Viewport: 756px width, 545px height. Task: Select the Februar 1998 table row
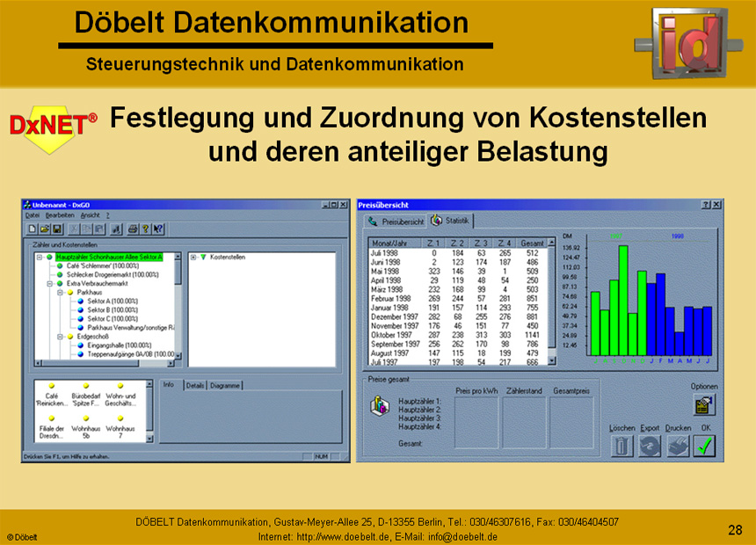tap(458, 299)
